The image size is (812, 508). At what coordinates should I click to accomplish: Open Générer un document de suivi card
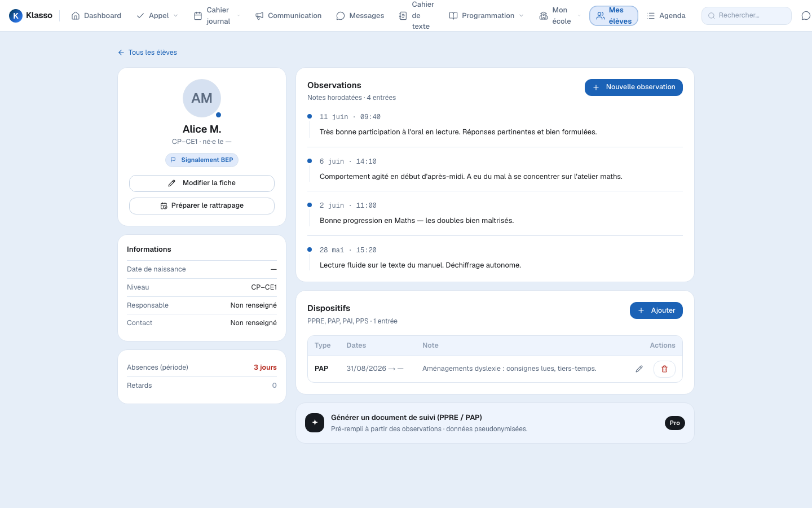coord(495,423)
